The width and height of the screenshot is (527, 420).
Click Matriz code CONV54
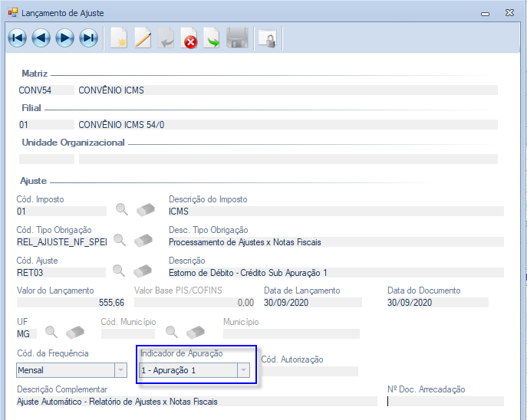click(46, 90)
